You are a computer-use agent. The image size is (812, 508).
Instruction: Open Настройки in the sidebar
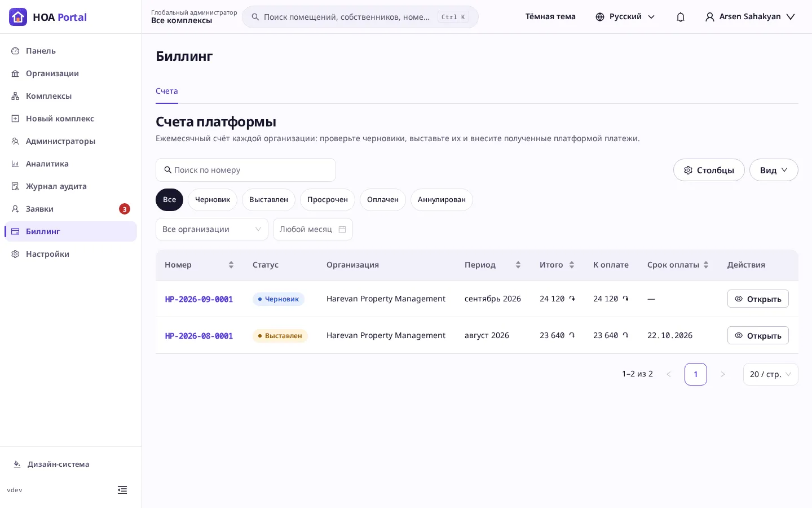point(70,254)
